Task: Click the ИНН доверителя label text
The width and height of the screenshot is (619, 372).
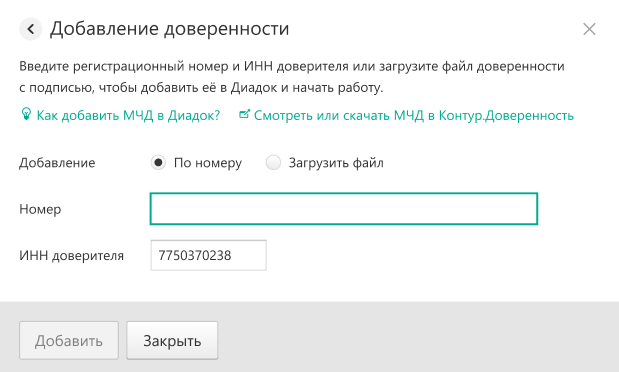Action: 71,256
